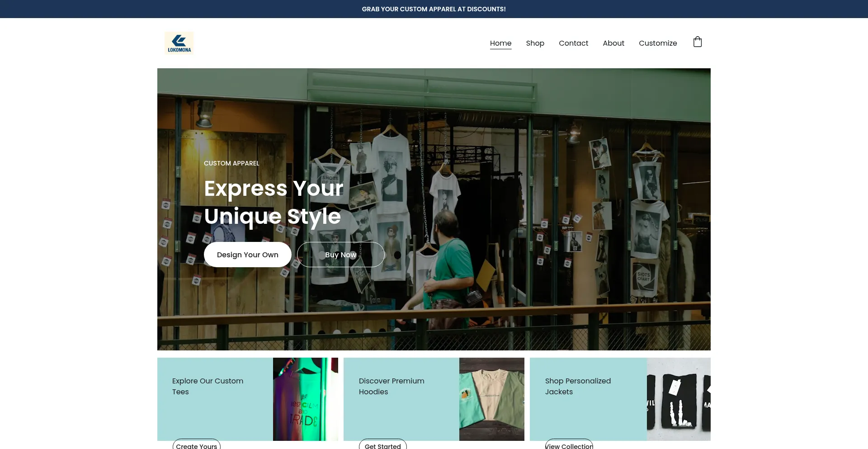Click the Discover Premium Hoodies text

tap(392, 386)
